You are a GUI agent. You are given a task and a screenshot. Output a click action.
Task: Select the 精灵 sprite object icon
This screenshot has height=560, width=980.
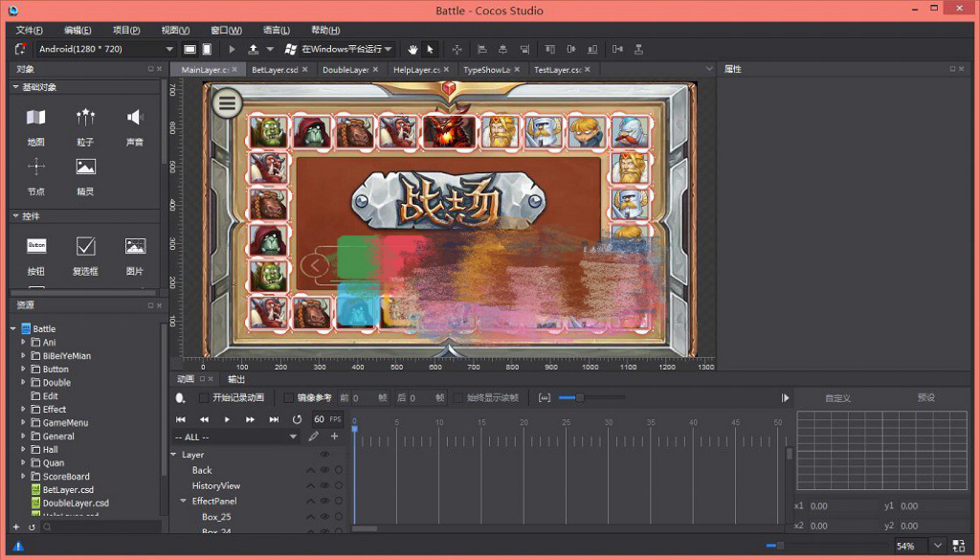click(86, 167)
